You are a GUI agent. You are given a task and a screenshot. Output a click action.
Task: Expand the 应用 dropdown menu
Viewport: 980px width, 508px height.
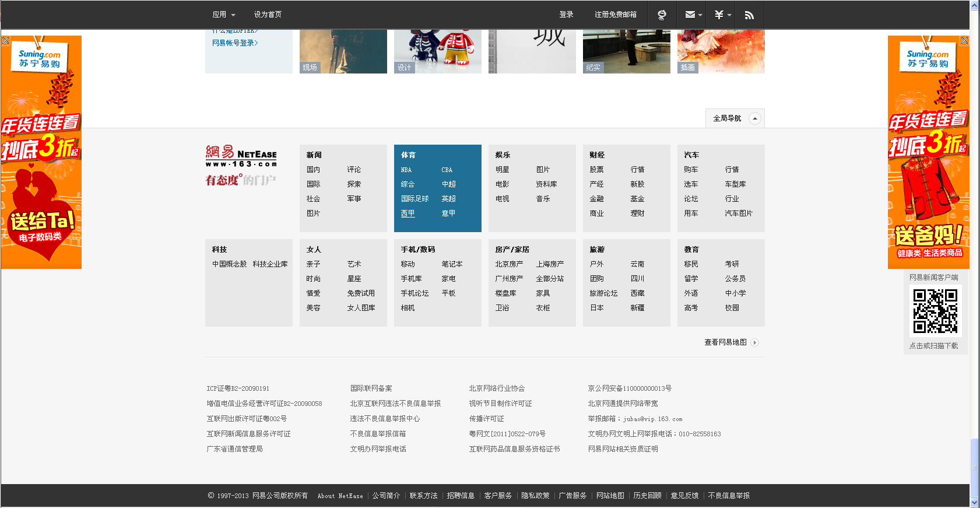[x=224, y=15]
